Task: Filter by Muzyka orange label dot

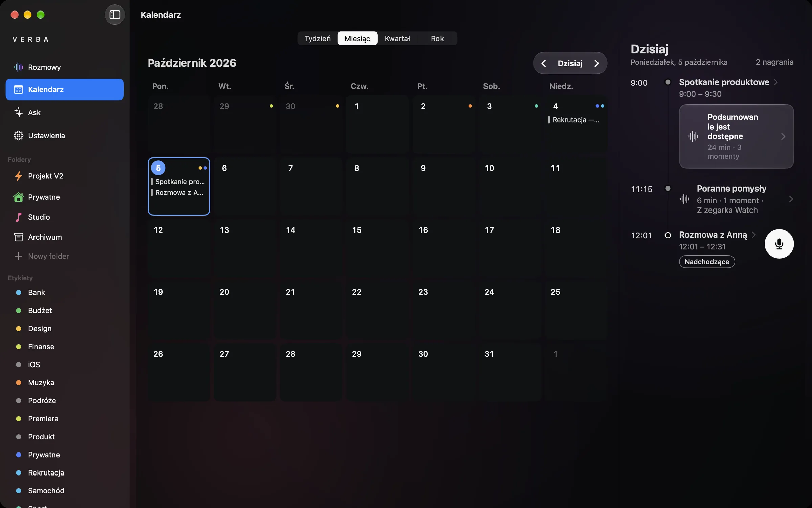Action: tap(19, 383)
